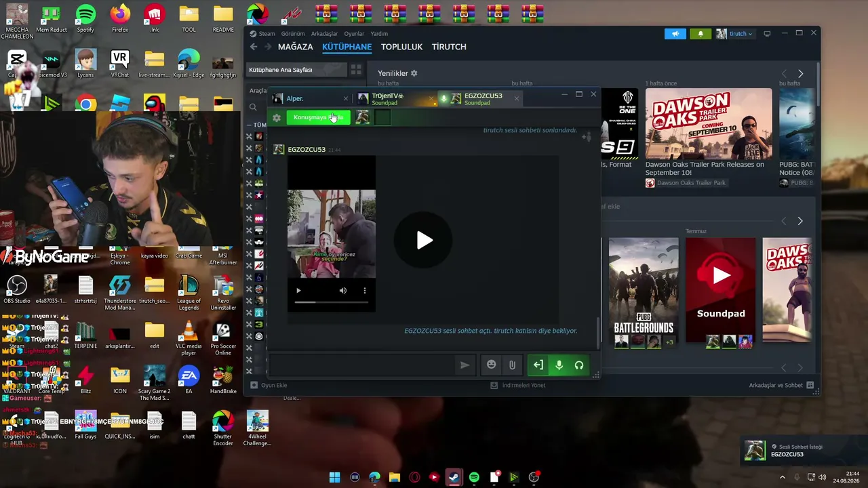Open File Explorer from the taskbar

tap(395, 477)
